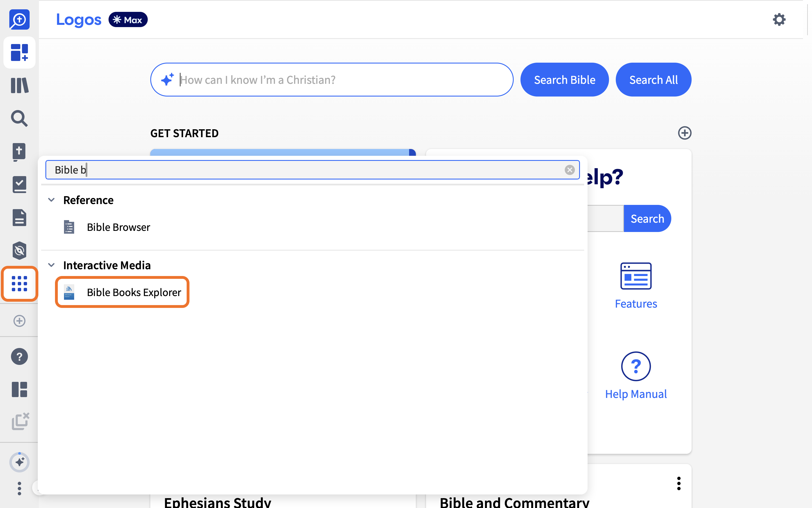Click the Features window icon
Viewport: 812px width, 508px height.
tap(636, 276)
